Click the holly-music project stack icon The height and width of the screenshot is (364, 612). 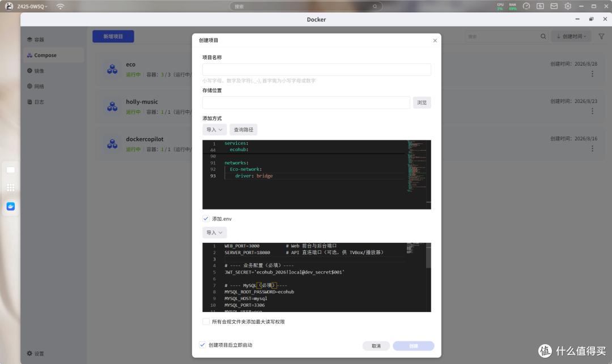coord(112,107)
